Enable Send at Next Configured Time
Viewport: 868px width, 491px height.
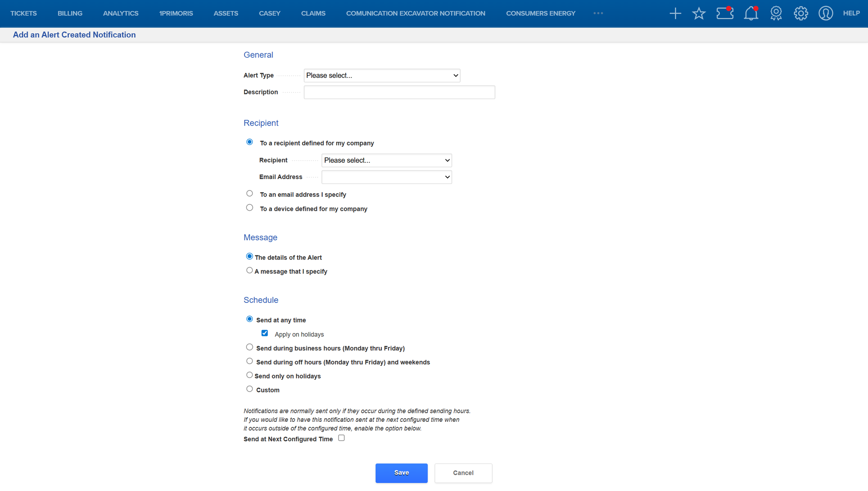click(341, 438)
